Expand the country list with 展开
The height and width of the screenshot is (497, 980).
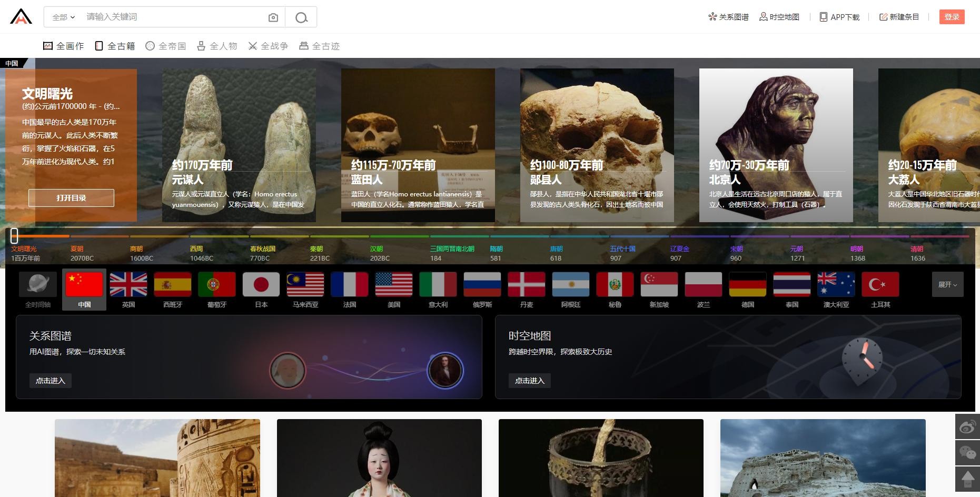(x=947, y=284)
